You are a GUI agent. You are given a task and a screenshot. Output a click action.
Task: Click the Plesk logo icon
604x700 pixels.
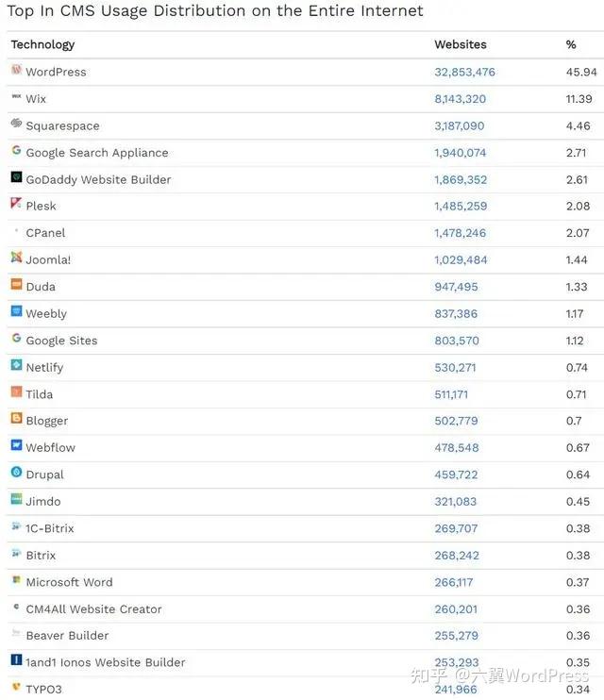click(16, 204)
